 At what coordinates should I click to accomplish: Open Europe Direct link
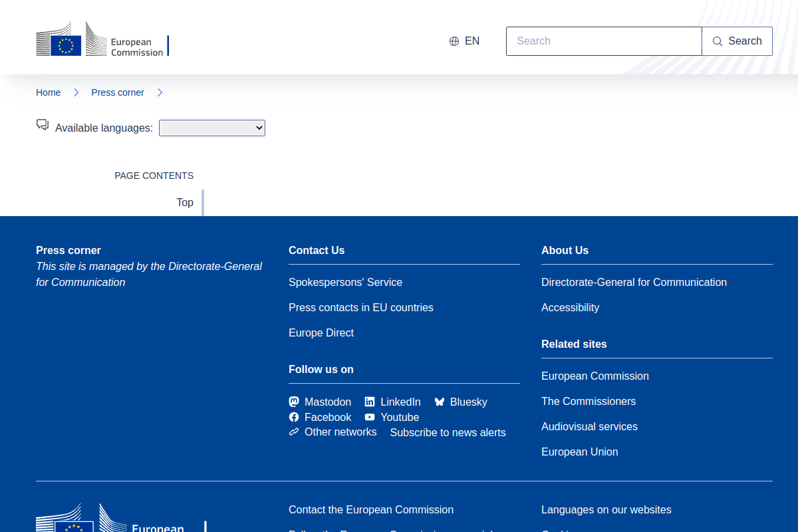pyautogui.click(x=321, y=332)
